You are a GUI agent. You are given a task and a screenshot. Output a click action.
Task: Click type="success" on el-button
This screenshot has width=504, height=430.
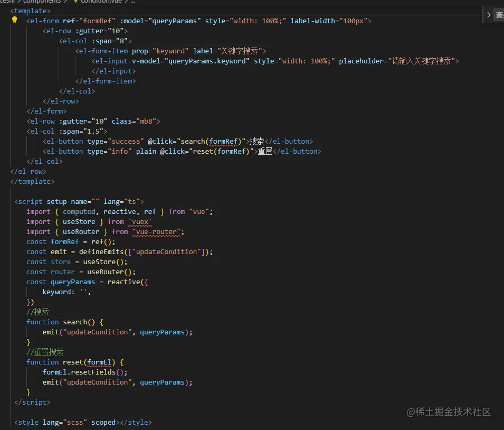(116, 141)
